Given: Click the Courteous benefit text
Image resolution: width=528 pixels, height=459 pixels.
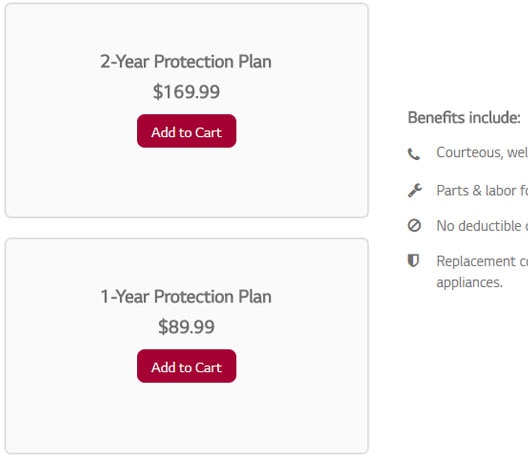Looking at the screenshot, I should 482,153.
